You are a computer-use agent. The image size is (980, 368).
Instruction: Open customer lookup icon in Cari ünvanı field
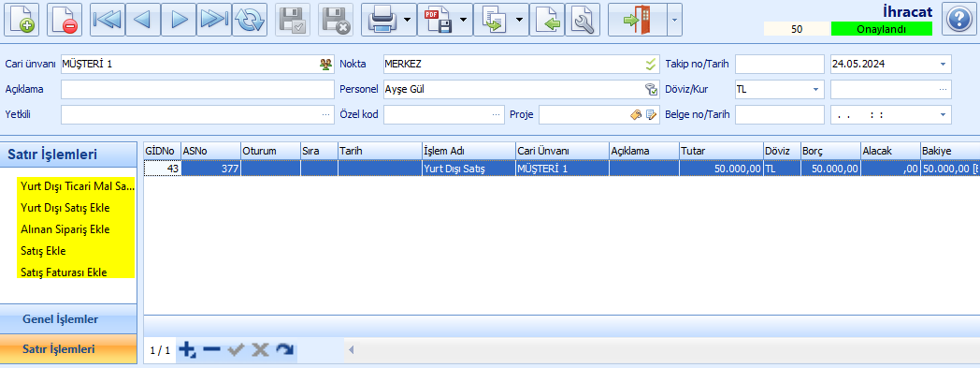tap(325, 64)
